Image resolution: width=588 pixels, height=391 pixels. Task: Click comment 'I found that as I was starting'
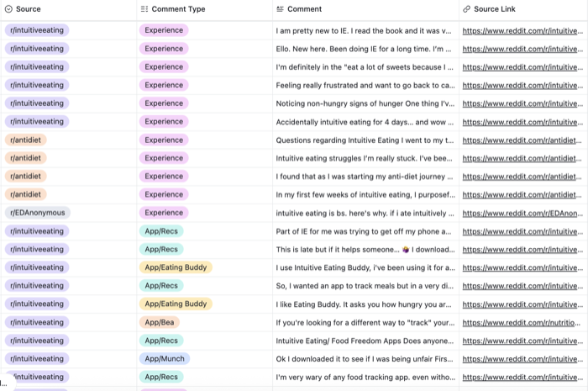(365, 177)
